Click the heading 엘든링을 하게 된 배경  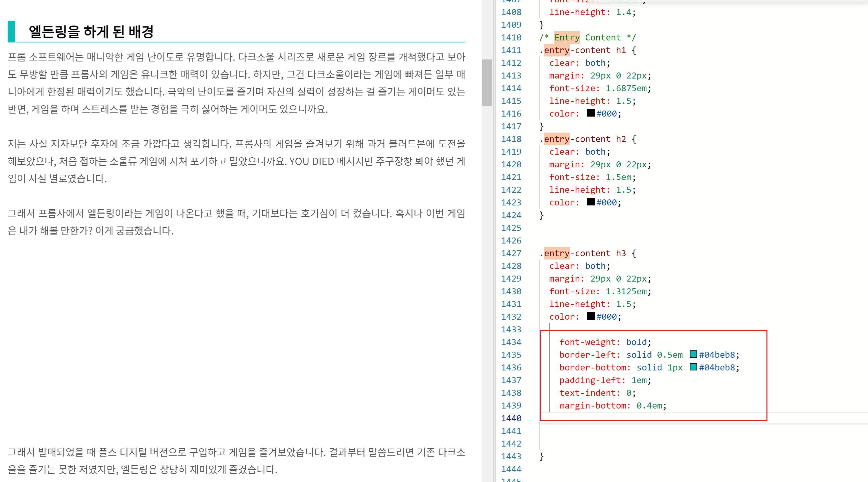91,32
